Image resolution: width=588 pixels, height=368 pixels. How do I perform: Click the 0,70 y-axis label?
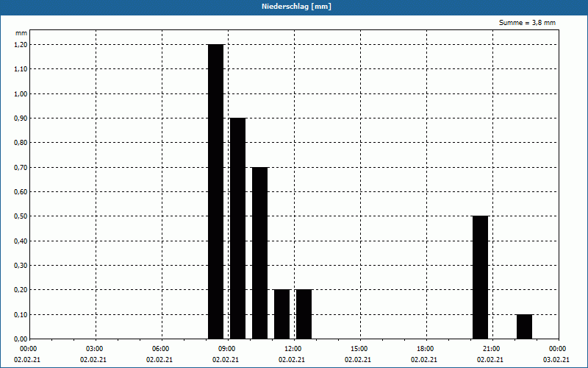pyautogui.click(x=21, y=168)
